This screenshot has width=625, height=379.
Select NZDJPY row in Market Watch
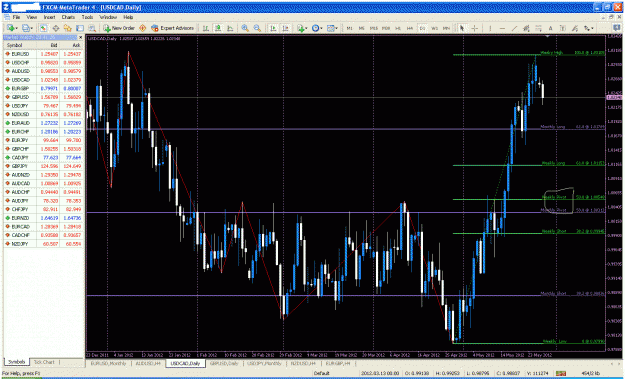[x=43, y=244]
